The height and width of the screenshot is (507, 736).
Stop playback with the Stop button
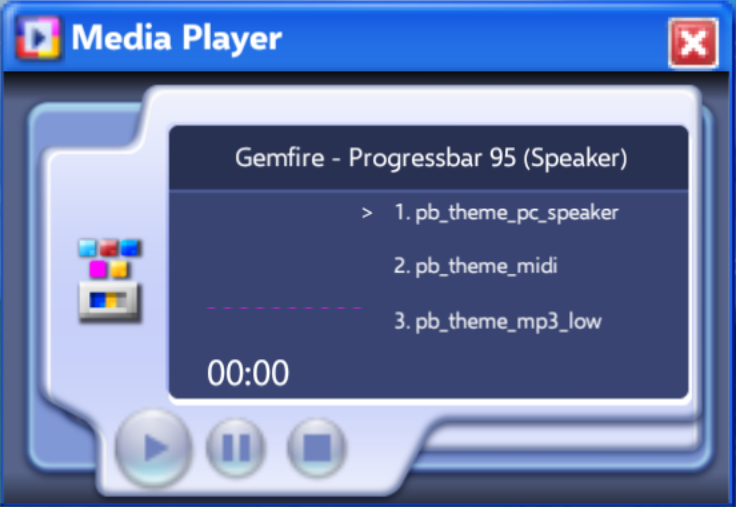click(x=317, y=447)
